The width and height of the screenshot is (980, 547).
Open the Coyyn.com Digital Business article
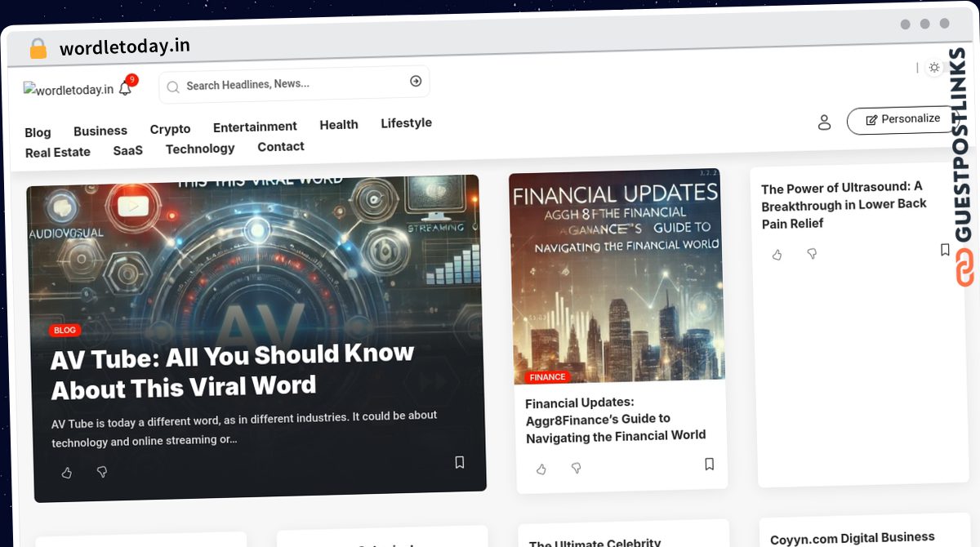853,538
